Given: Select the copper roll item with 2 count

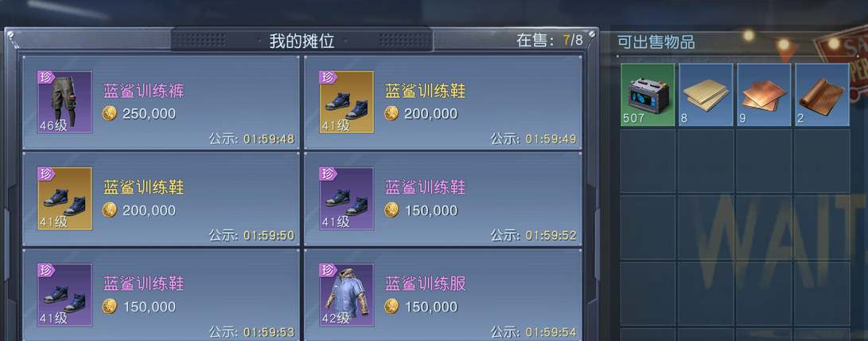Looking at the screenshot, I should coord(822,94).
